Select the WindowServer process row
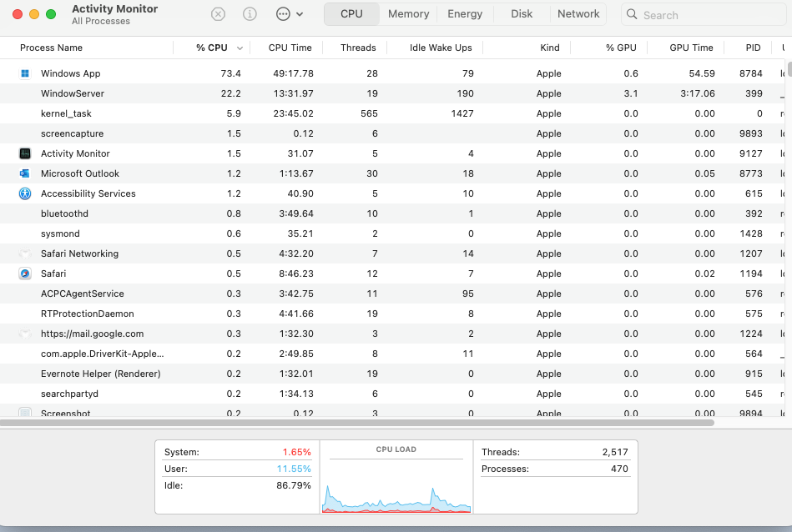 [392, 93]
